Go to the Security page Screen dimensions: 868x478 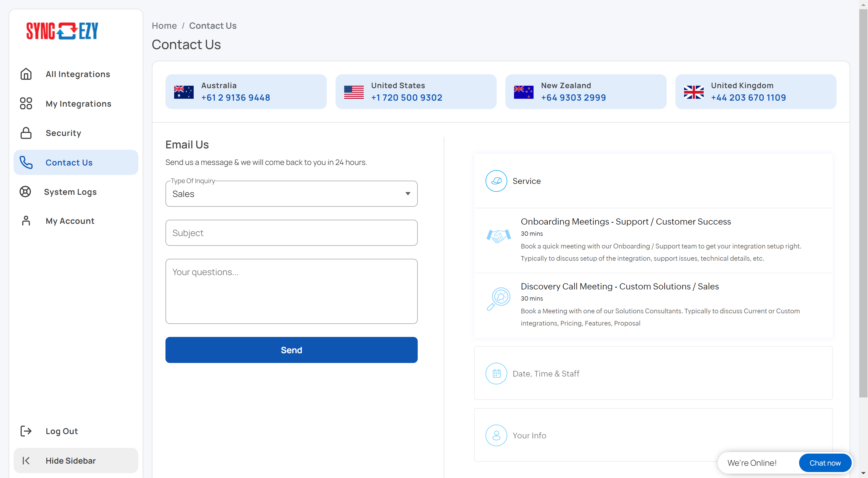point(76,133)
